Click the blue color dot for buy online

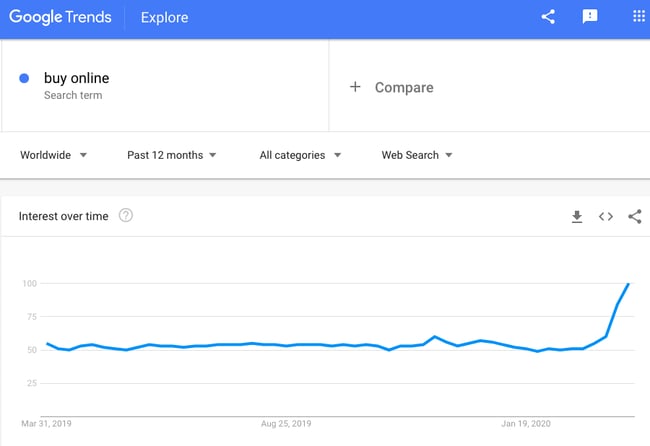(24, 78)
